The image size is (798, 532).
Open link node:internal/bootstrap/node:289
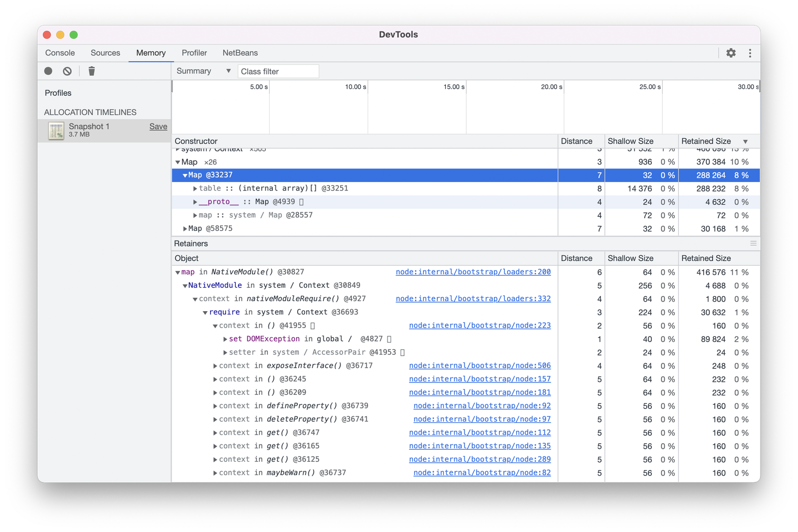480,459
